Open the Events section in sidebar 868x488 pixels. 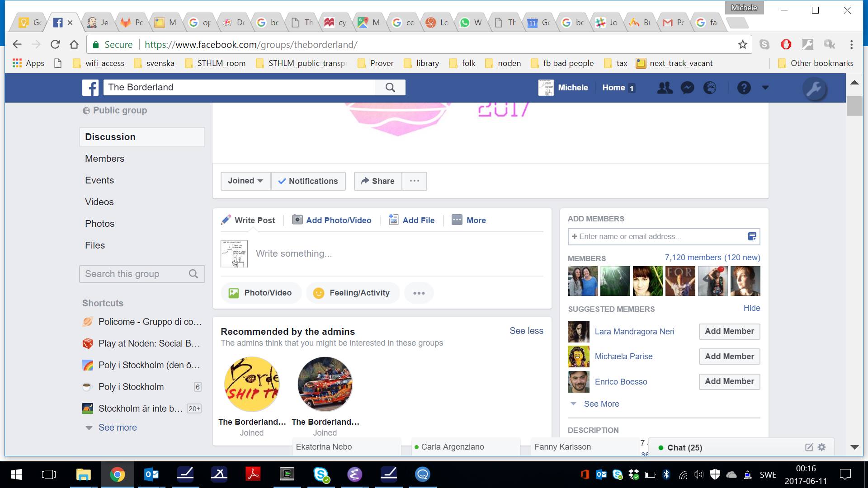[x=99, y=180]
